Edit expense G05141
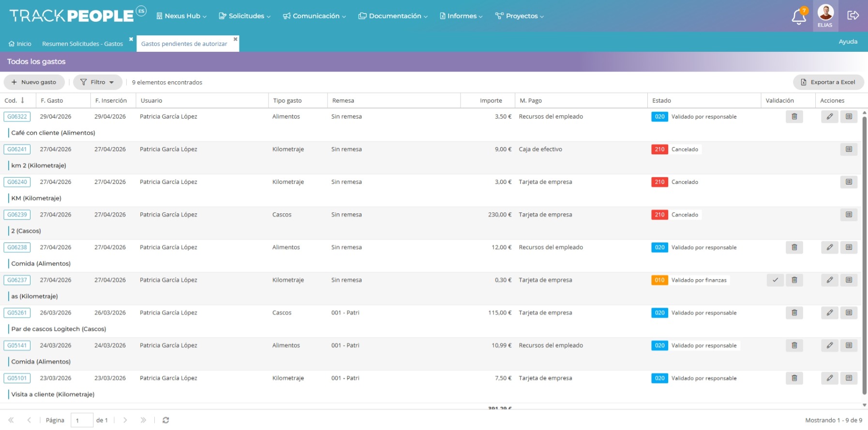Screen dimensions: 868x430 click(x=829, y=345)
